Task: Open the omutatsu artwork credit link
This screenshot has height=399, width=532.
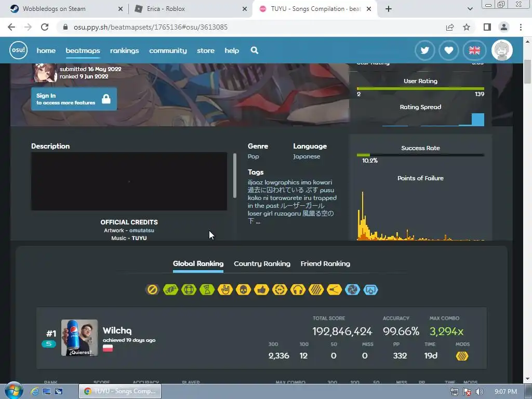Action: 142,230
